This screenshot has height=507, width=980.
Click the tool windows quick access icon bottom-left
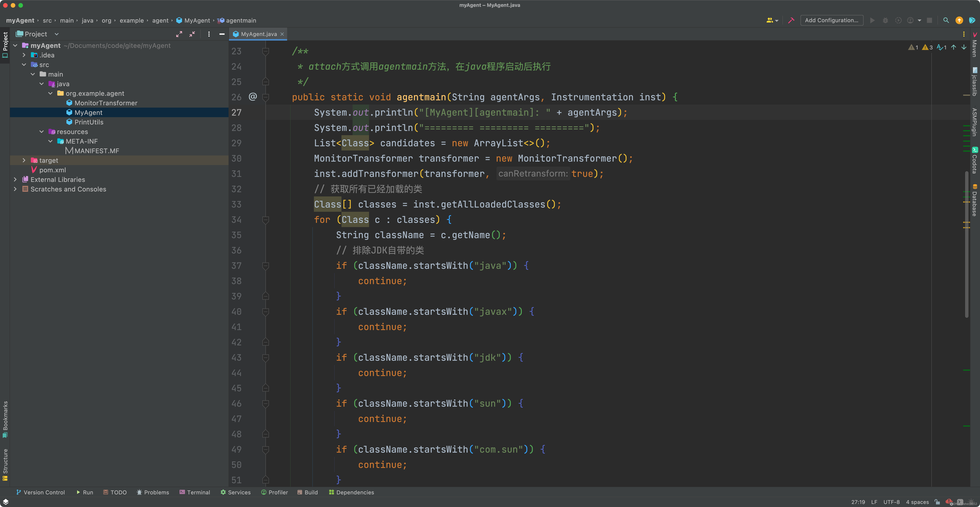click(x=6, y=502)
